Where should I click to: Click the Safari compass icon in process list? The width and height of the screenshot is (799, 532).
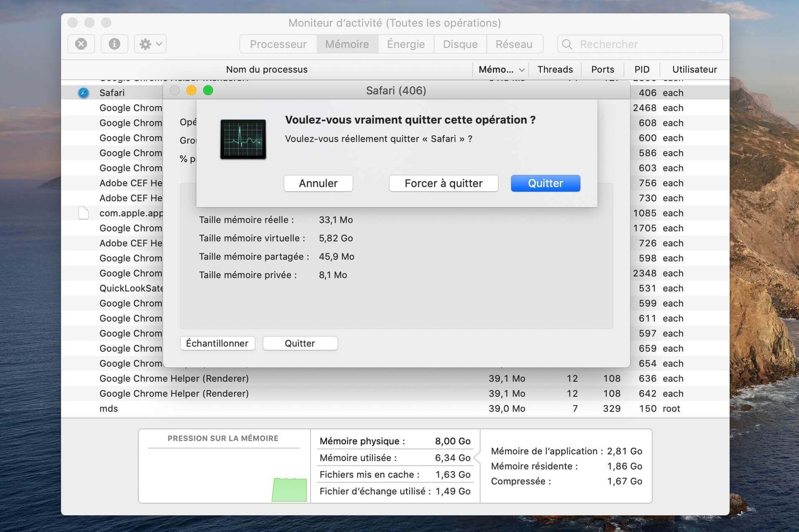83,93
